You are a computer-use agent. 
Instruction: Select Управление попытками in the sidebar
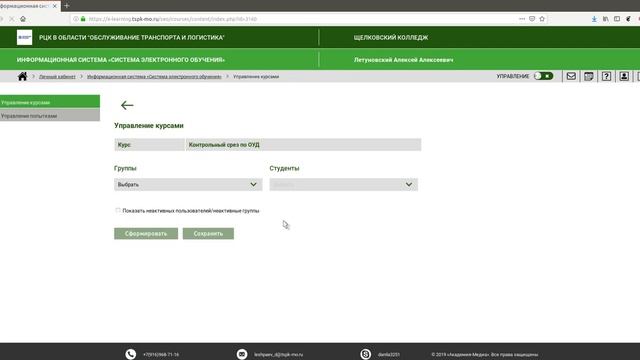(50, 116)
